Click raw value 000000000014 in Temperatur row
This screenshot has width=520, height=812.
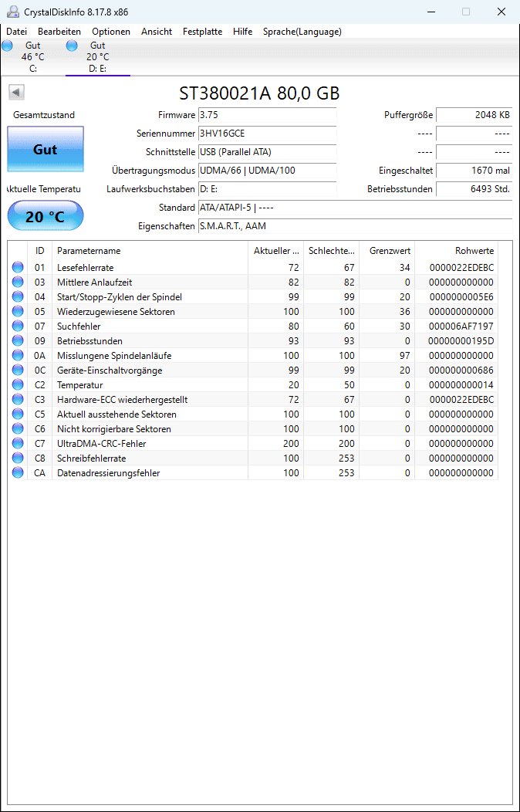(461, 385)
